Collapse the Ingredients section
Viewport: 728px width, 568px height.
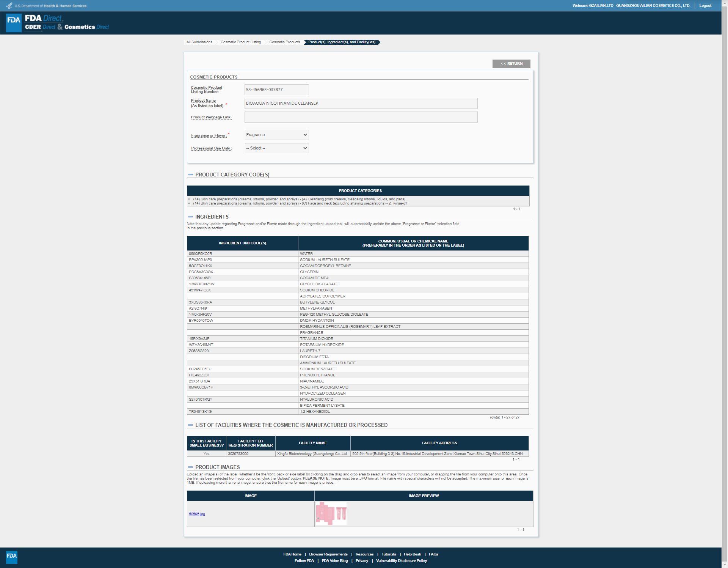(190, 217)
